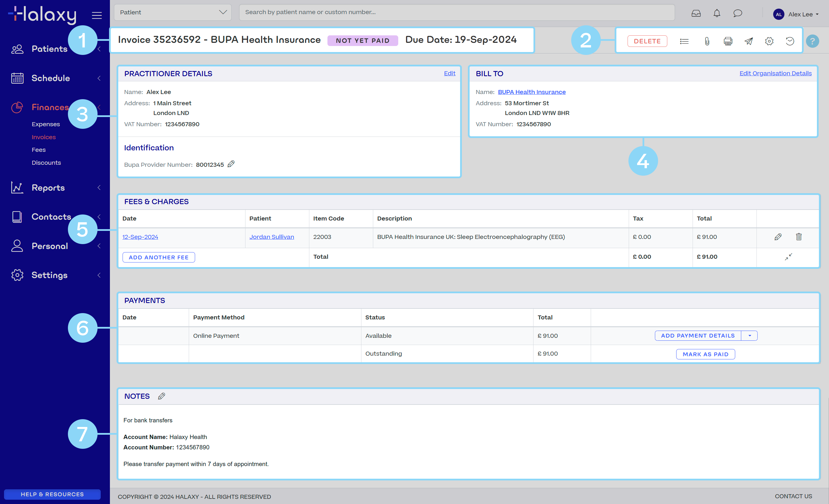829x504 pixels.
Task: Edit Practitioner Details link
Action: pos(449,73)
